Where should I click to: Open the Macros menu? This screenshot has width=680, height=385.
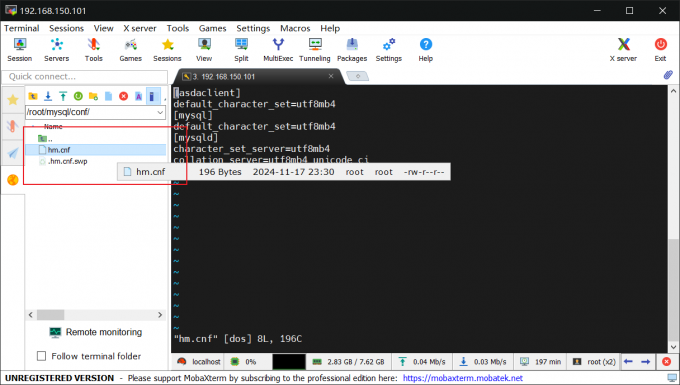(x=295, y=28)
